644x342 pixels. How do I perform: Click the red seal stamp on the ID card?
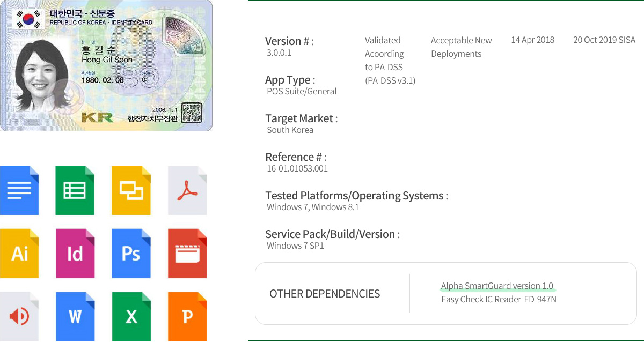pos(192,112)
